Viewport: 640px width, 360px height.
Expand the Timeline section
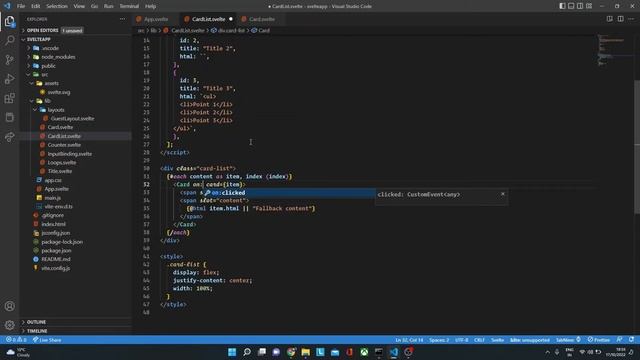click(76, 331)
